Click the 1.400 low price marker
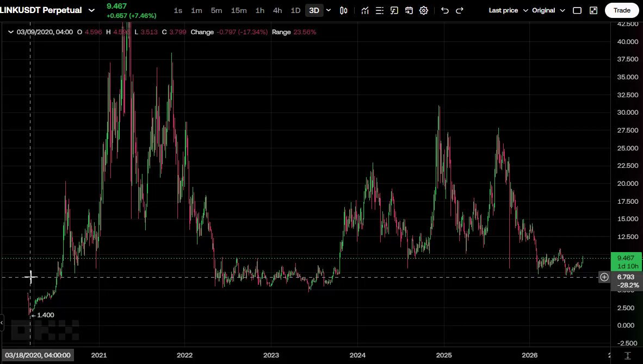 click(43, 315)
